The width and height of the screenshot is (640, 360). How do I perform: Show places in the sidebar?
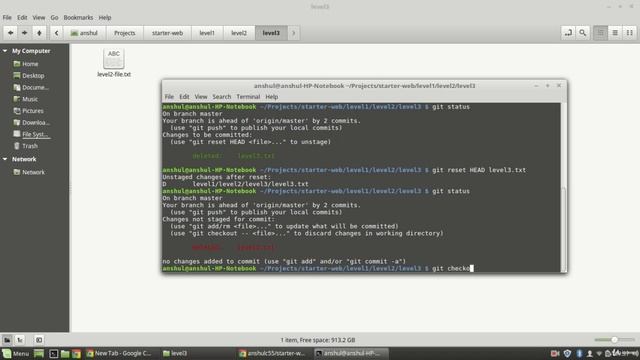click(x=7, y=340)
